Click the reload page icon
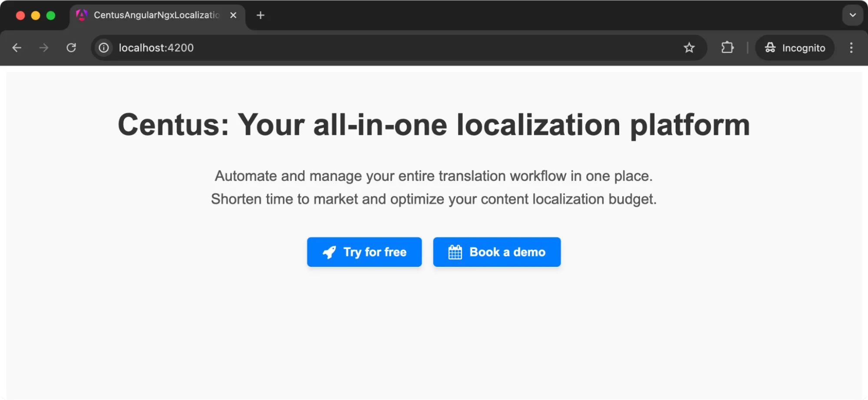The width and height of the screenshot is (868, 400). tap(71, 48)
